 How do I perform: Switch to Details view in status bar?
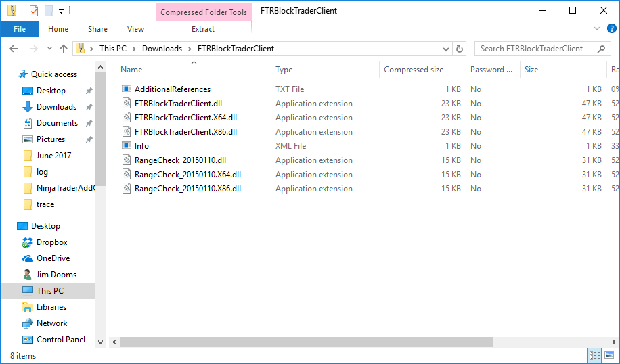(x=595, y=355)
